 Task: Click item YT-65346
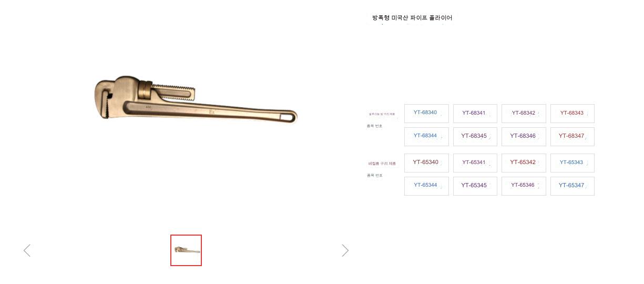tap(524, 186)
